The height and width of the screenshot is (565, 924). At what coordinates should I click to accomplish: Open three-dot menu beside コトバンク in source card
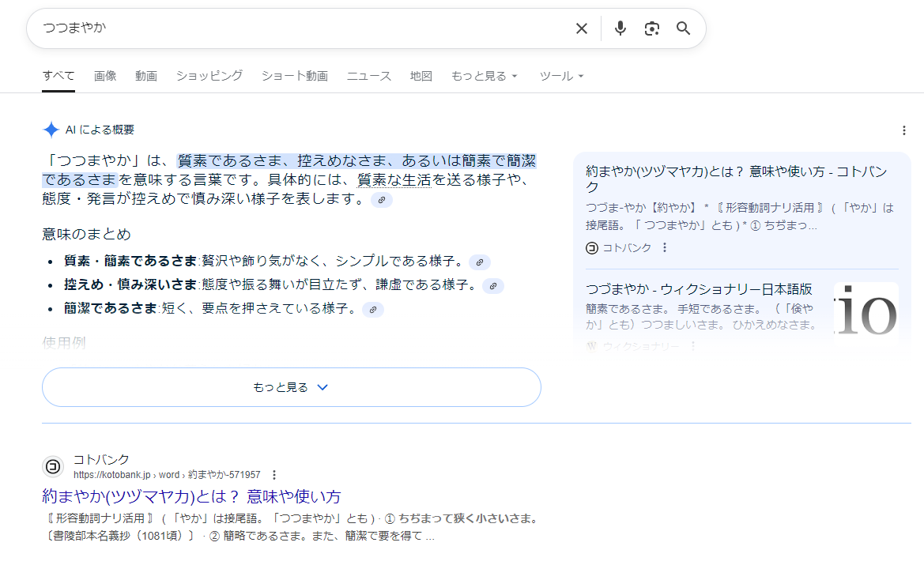pyautogui.click(x=665, y=247)
